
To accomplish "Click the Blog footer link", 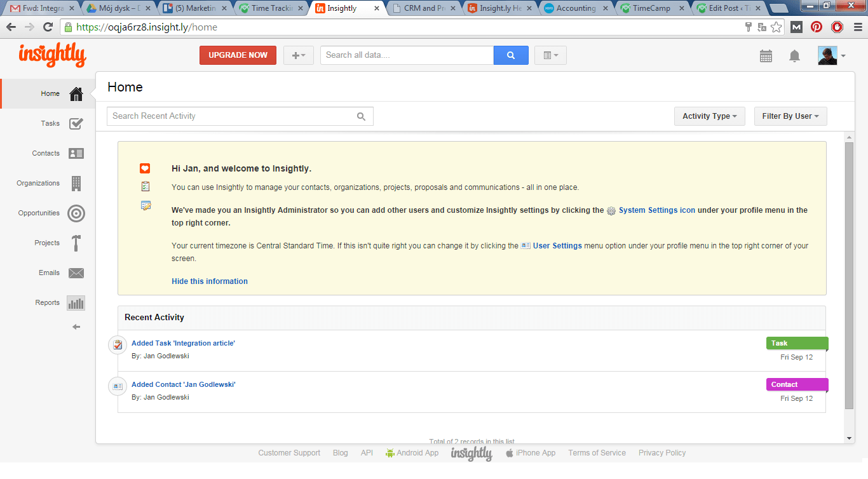I will click(x=341, y=453).
